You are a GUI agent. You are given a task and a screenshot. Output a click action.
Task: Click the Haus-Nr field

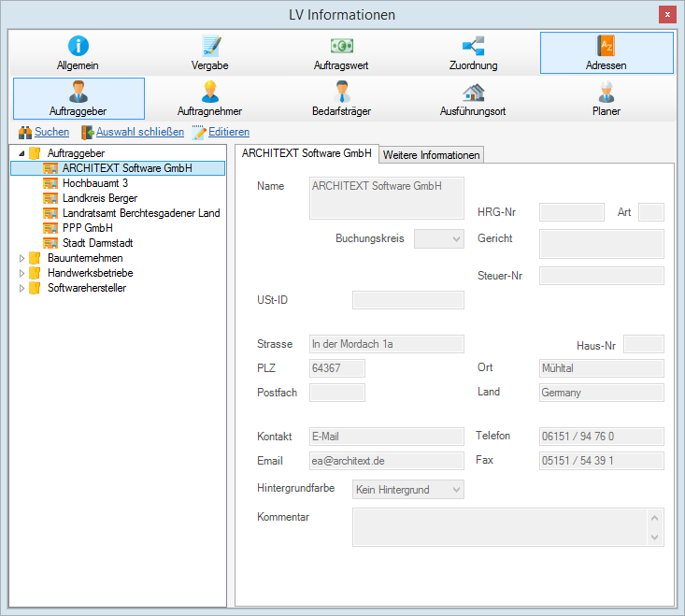coord(644,344)
